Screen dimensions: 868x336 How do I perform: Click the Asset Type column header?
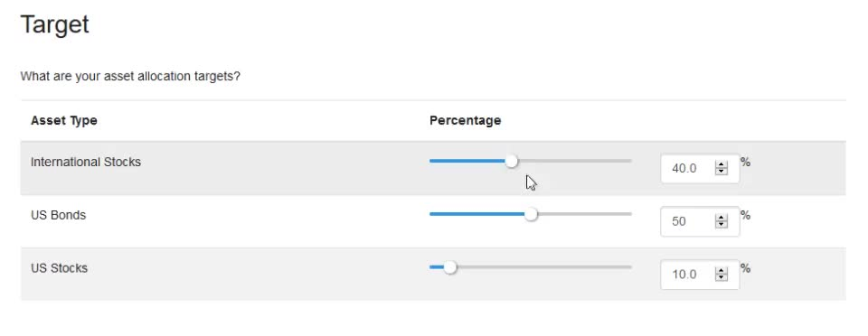pyautogui.click(x=64, y=120)
